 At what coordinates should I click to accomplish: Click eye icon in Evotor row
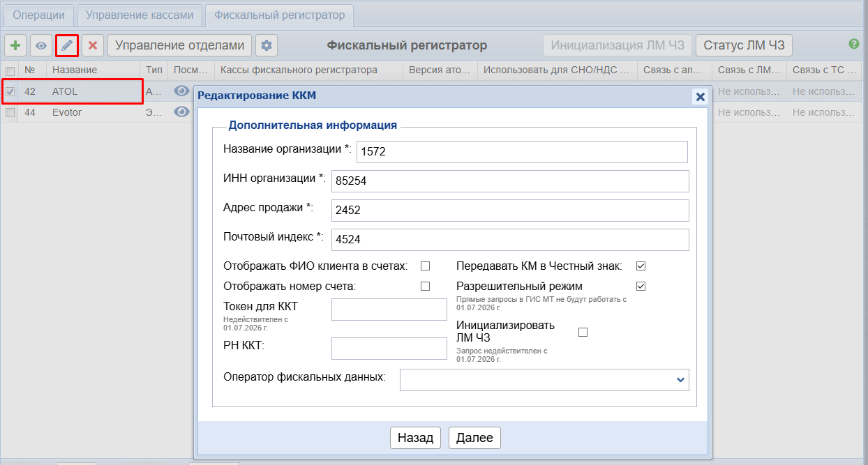pyautogui.click(x=182, y=112)
